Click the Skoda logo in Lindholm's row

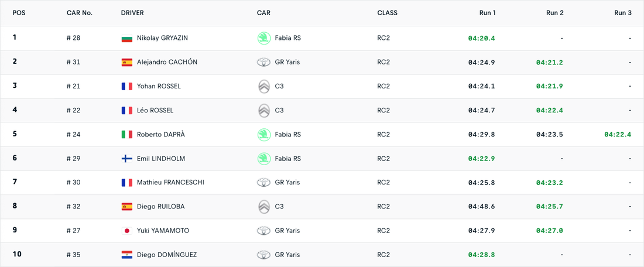(x=264, y=158)
